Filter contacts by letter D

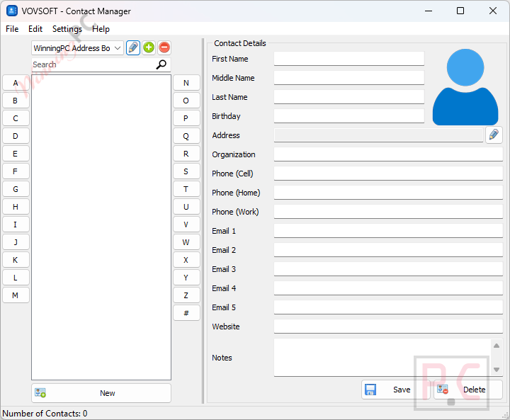pyautogui.click(x=16, y=136)
